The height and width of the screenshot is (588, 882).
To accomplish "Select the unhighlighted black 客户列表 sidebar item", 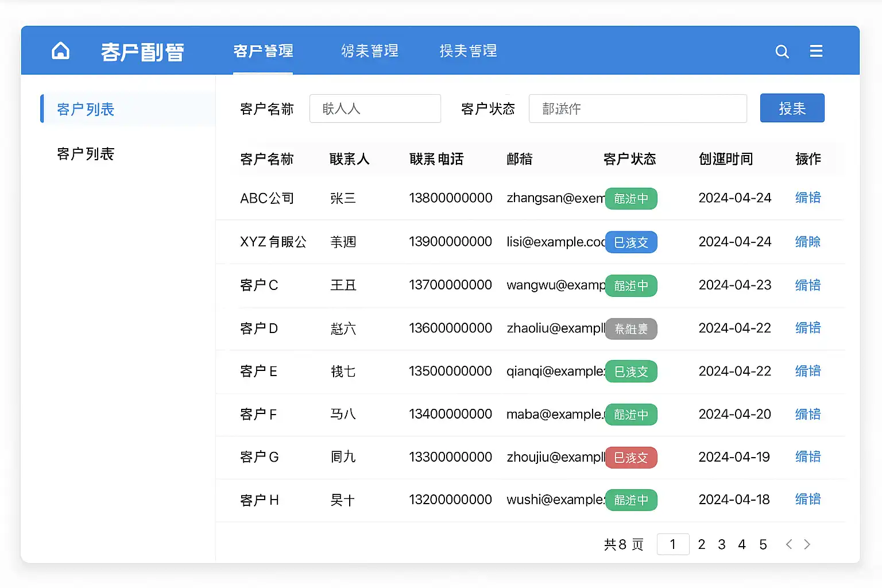I will click(86, 154).
